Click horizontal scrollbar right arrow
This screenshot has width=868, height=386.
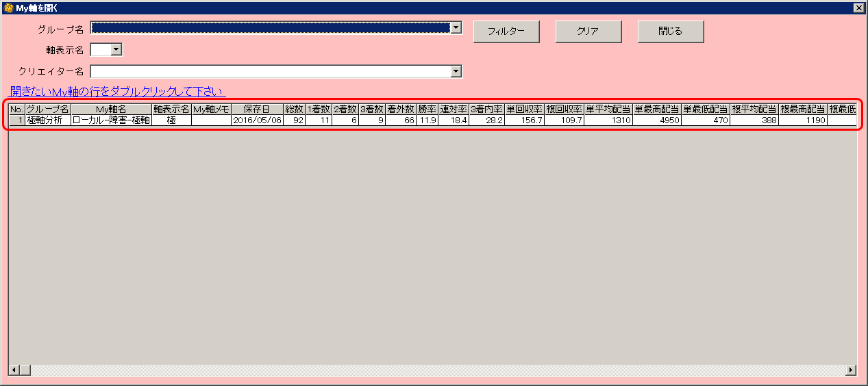852,370
